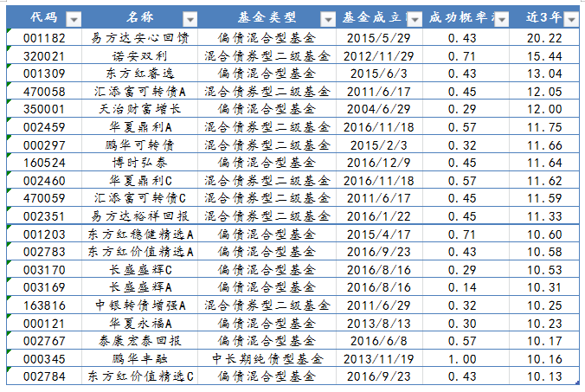Select the 基金类型 header cell

pos(267,17)
